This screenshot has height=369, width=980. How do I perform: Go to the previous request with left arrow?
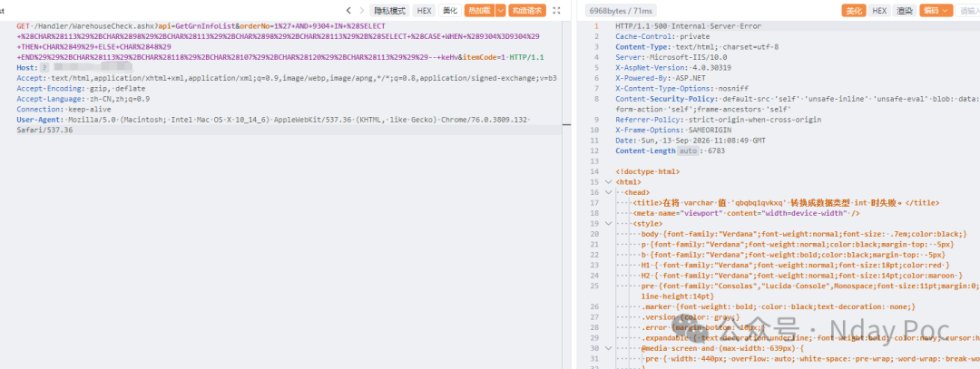(348, 11)
